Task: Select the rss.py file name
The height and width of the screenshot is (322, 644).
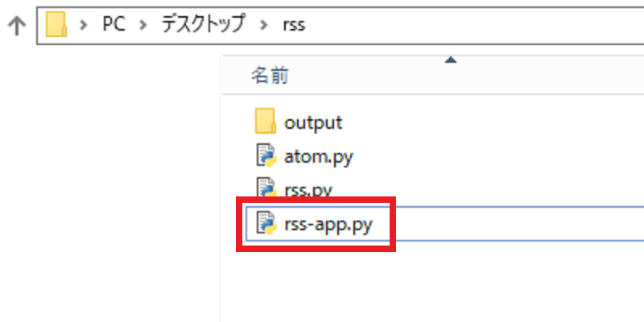Action: coord(308,191)
